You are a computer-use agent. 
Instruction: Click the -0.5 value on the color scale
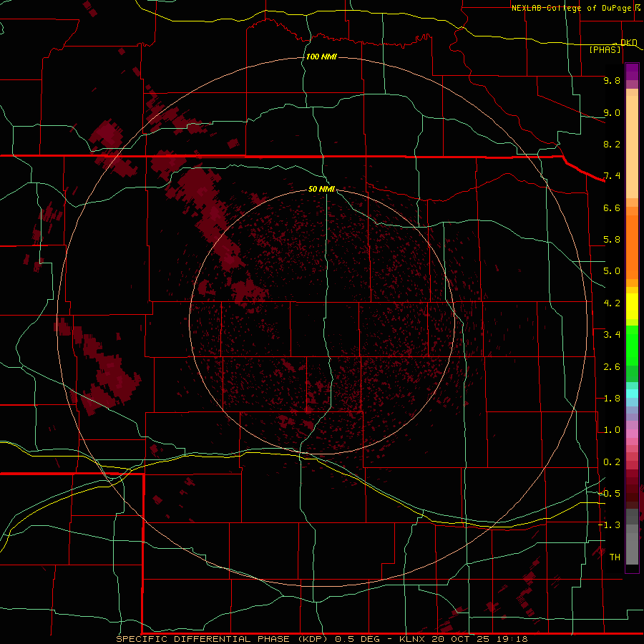(x=610, y=494)
